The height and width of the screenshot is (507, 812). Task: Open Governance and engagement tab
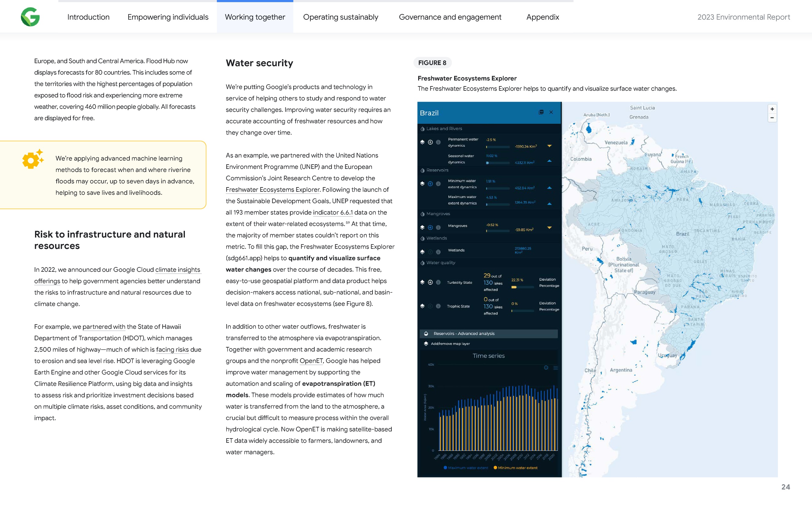point(450,17)
